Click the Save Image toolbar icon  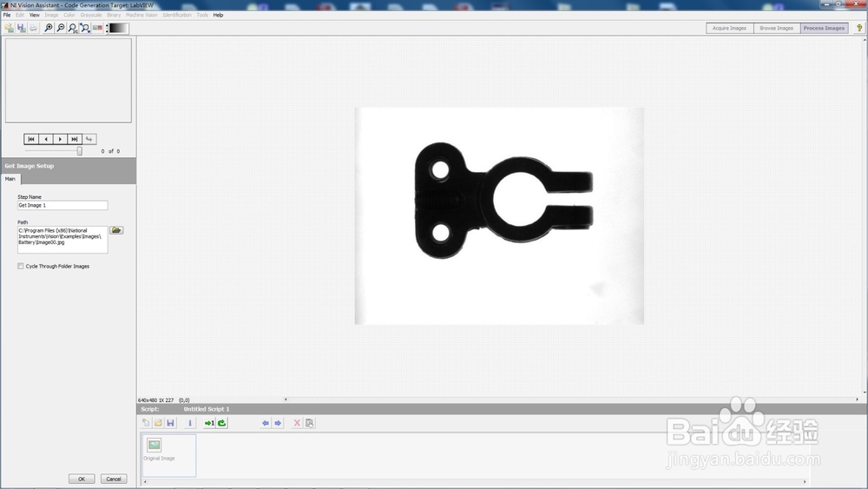coord(21,28)
